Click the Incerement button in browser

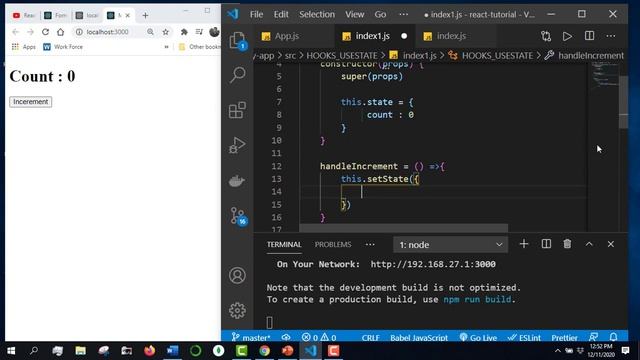(31, 102)
